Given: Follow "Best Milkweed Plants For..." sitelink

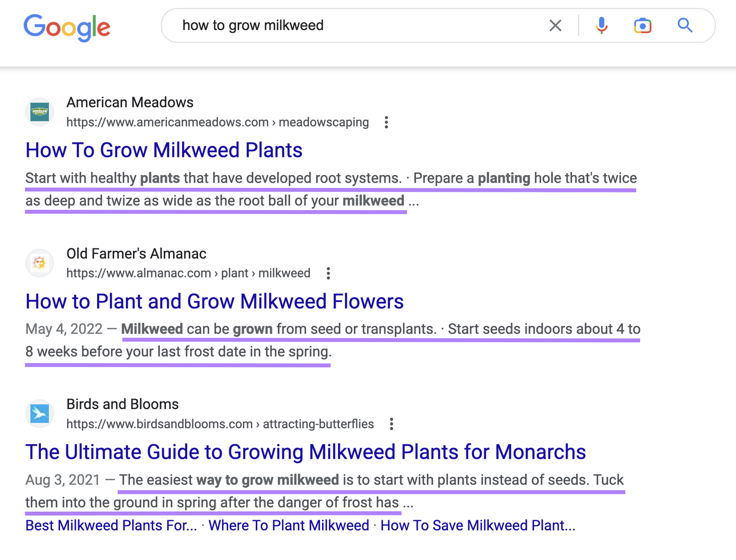Looking at the screenshot, I should tap(111, 525).
